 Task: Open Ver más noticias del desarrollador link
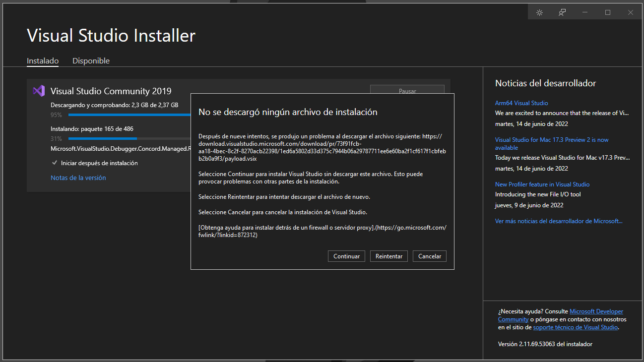coord(559,221)
